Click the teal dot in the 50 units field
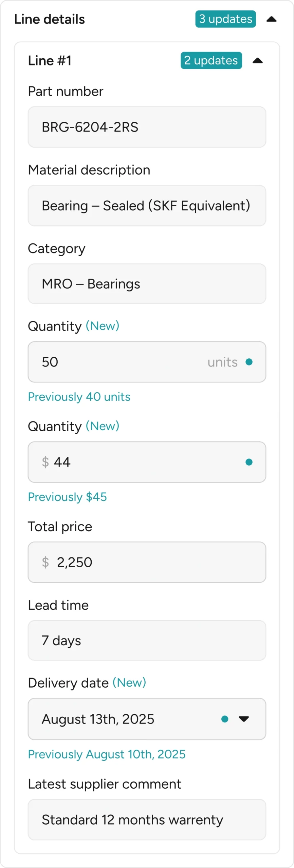This screenshot has width=294, height=868. 249,362
